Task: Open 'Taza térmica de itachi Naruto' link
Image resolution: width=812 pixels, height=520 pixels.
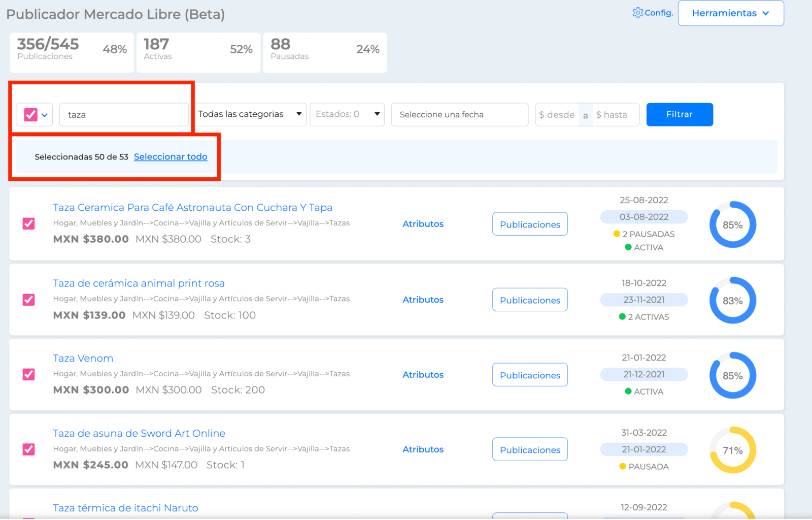Action: click(x=125, y=508)
